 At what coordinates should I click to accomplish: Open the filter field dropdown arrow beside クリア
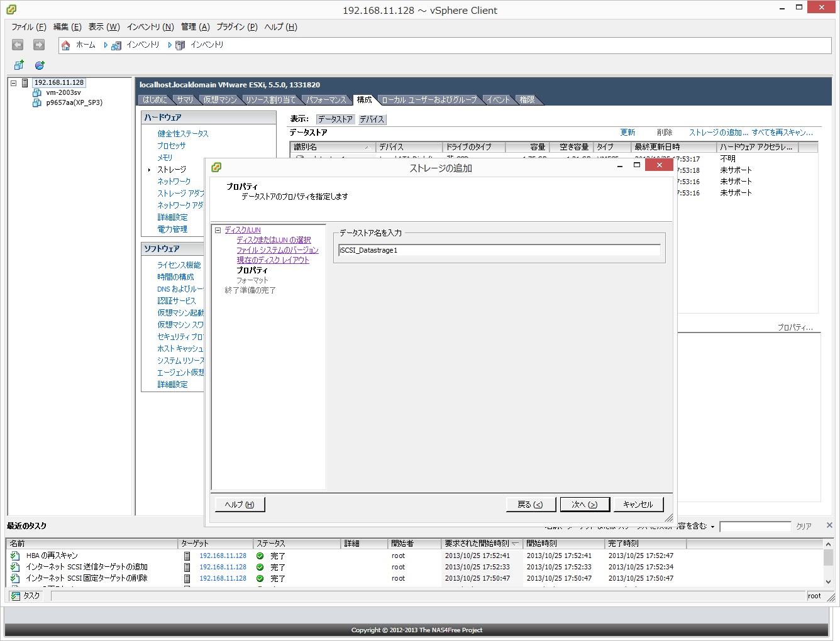coord(712,527)
